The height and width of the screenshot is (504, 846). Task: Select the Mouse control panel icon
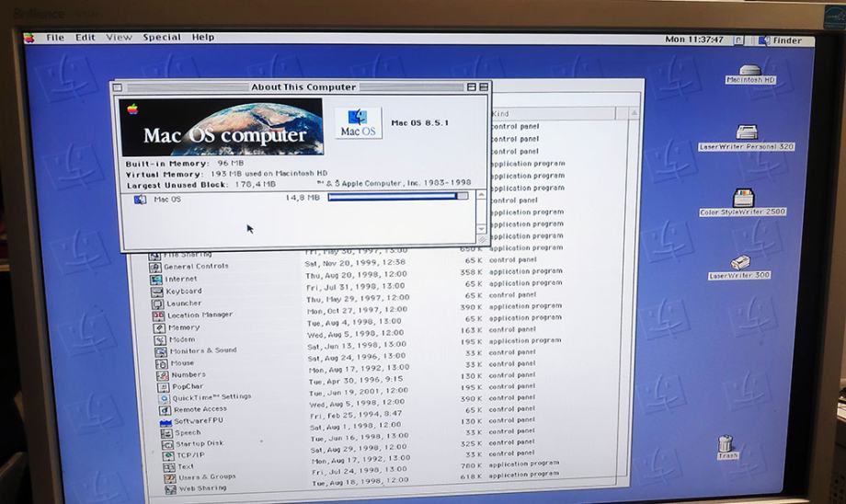point(162,363)
